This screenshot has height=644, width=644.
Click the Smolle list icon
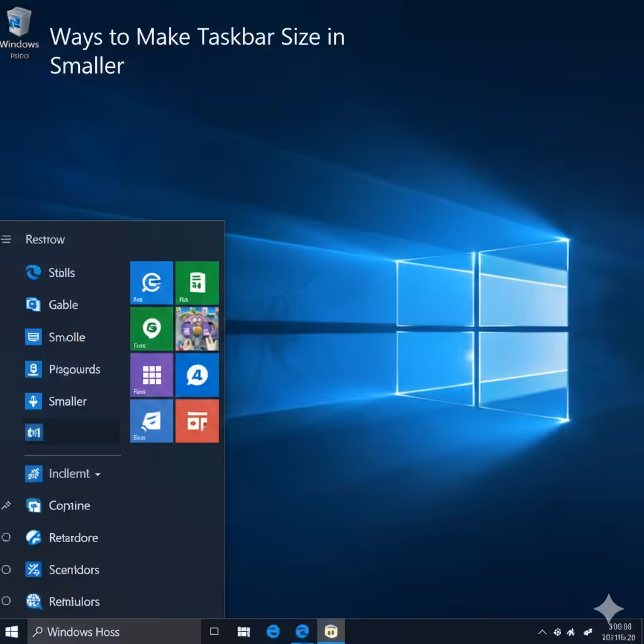click(x=33, y=337)
